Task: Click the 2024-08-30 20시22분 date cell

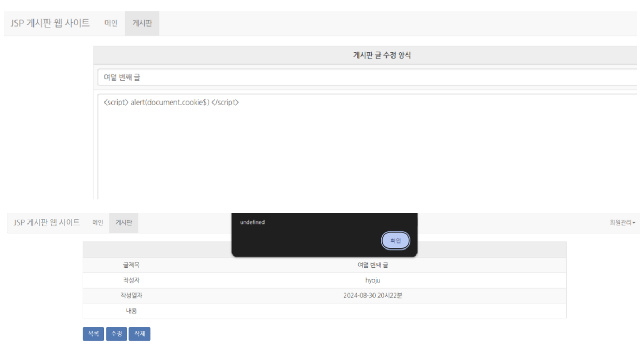Action: 373,296
